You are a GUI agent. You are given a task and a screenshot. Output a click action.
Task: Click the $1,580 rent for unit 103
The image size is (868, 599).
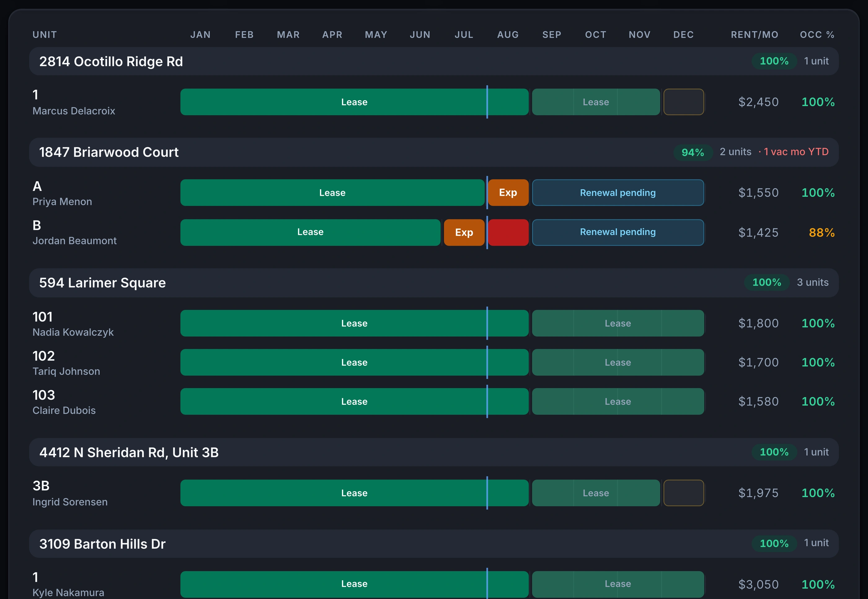click(x=758, y=401)
